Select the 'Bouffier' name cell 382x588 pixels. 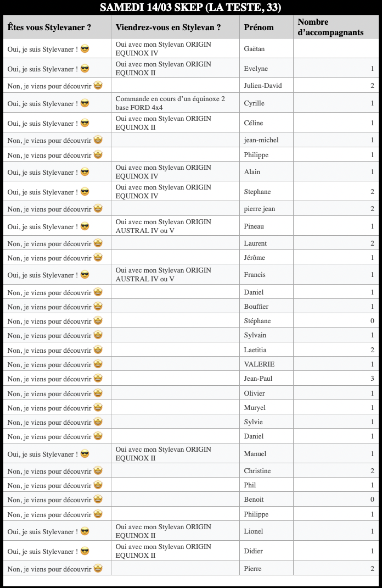click(256, 306)
